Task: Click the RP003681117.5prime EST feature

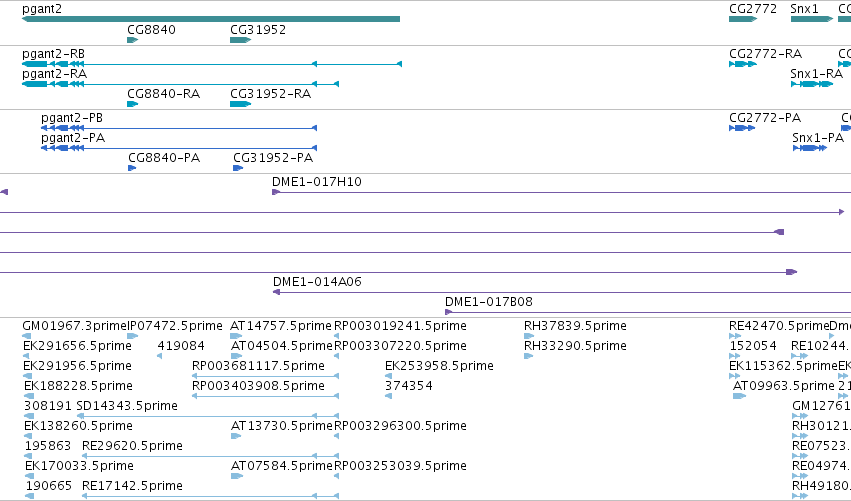Action: 265,376
